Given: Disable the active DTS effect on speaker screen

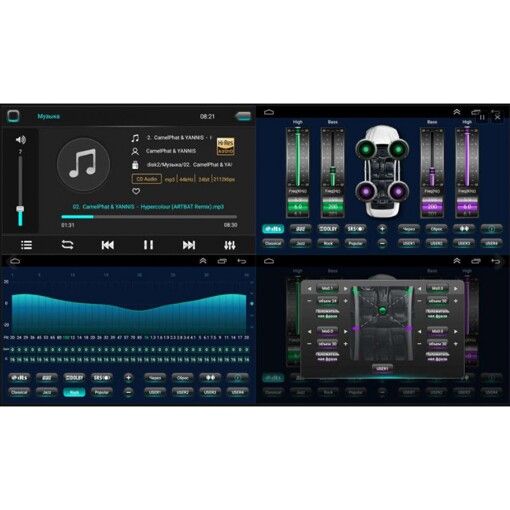Looking at the screenshot, I should (273, 229).
